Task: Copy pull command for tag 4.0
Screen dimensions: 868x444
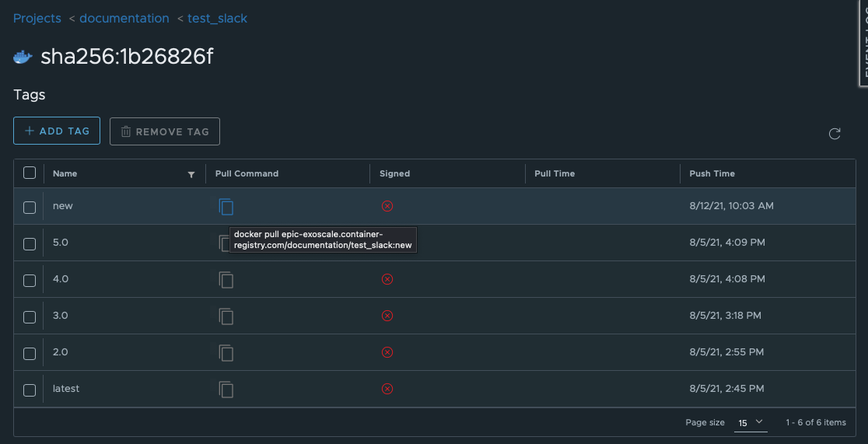Action: pyautogui.click(x=226, y=280)
